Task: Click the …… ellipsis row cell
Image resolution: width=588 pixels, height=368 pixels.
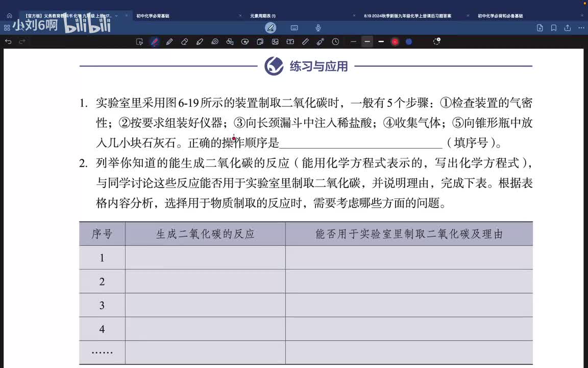Action: [x=102, y=353]
